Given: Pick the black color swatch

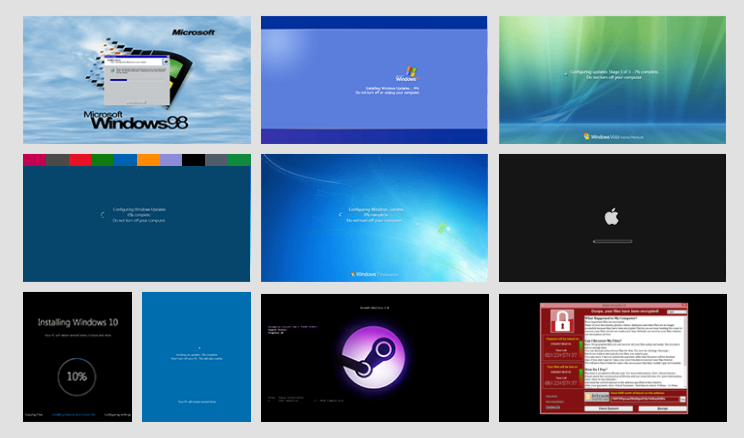Looking at the screenshot, I should click(x=194, y=160).
